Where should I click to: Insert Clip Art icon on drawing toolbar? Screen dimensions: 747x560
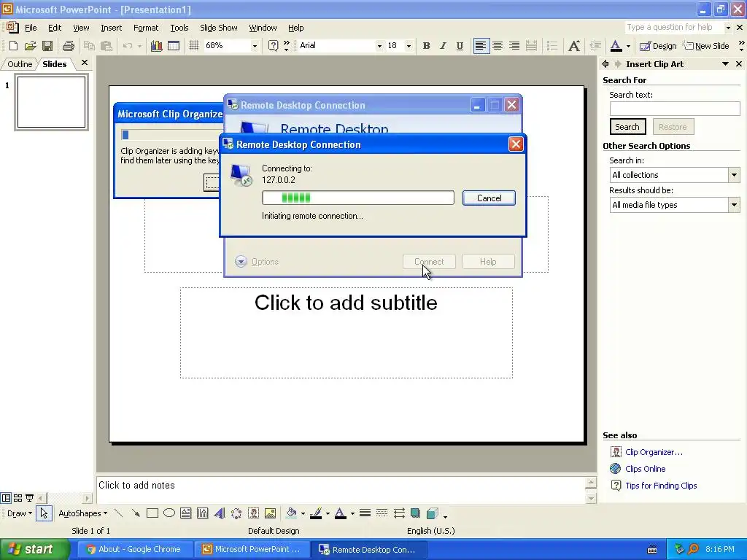point(253,513)
